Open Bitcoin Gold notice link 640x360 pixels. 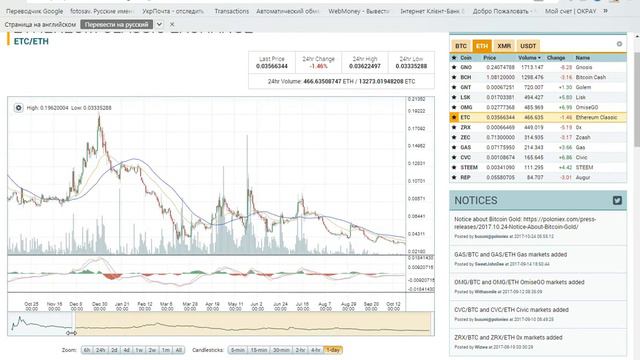coord(525,223)
